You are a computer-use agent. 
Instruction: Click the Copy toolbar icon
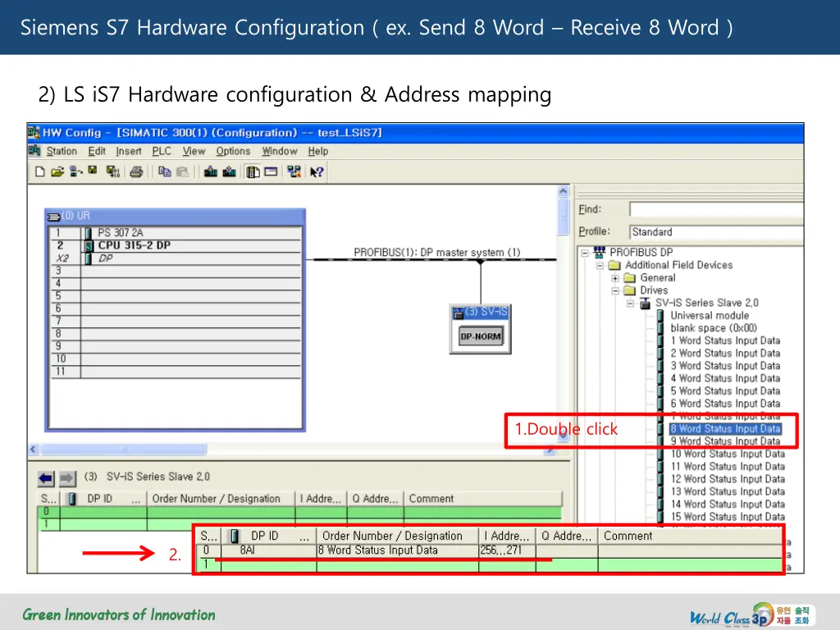pos(164,172)
